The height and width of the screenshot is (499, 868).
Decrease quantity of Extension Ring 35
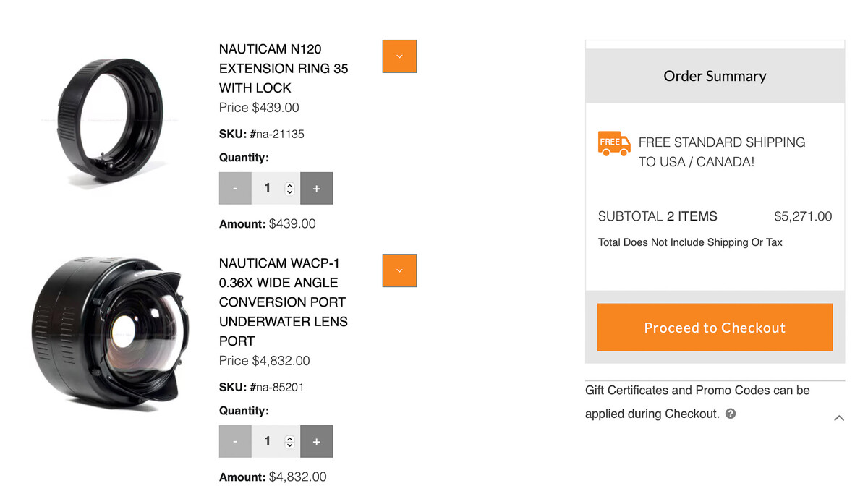pyautogui.click(x=235, y=188)
